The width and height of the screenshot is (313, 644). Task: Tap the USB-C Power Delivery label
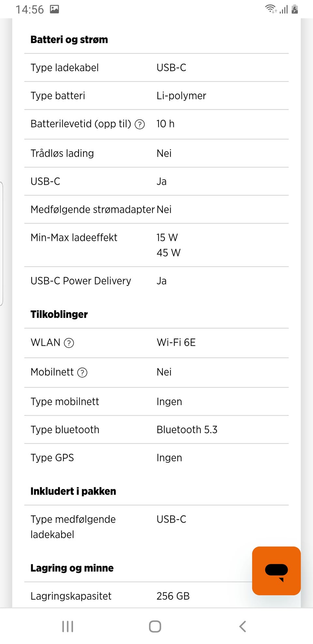(81, 281)
